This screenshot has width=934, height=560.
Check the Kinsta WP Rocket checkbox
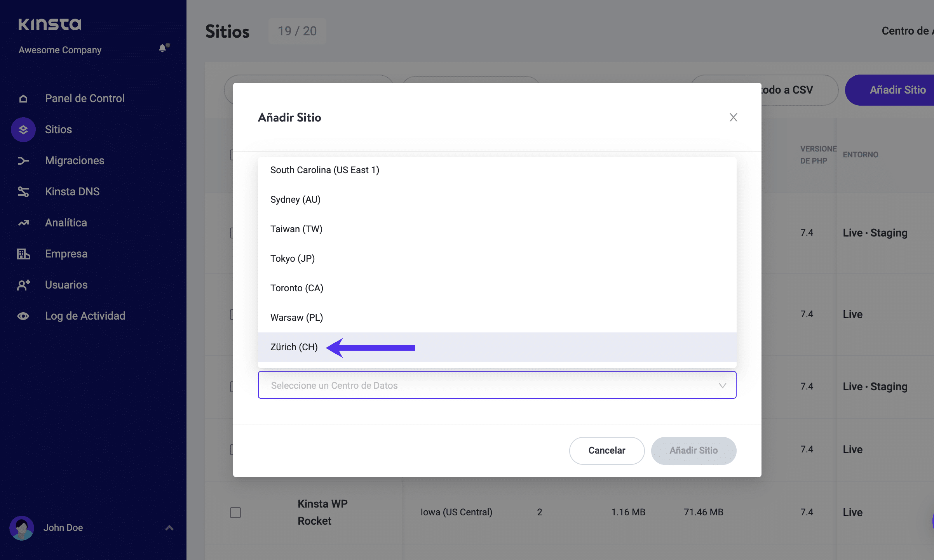[235, 513]
